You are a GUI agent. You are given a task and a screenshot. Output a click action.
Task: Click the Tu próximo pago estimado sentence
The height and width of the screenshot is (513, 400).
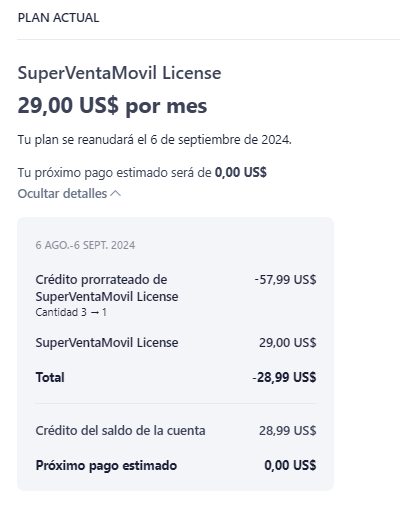click(142, 173)
